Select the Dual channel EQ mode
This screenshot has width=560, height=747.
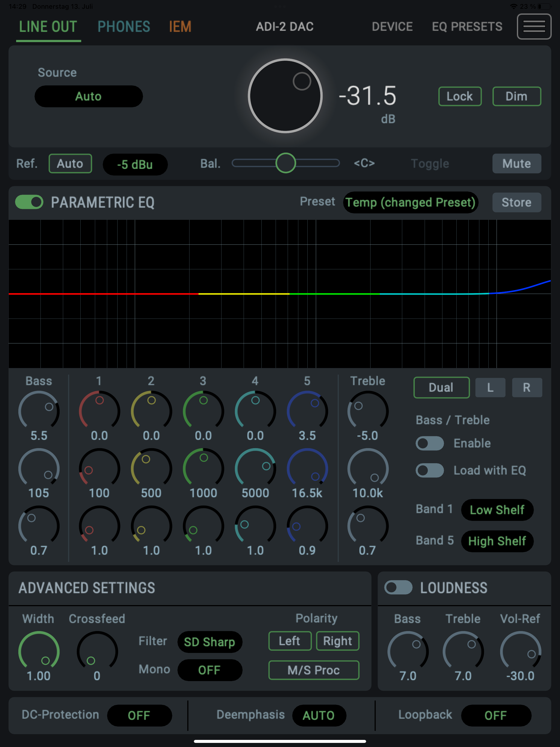(441, 387)
